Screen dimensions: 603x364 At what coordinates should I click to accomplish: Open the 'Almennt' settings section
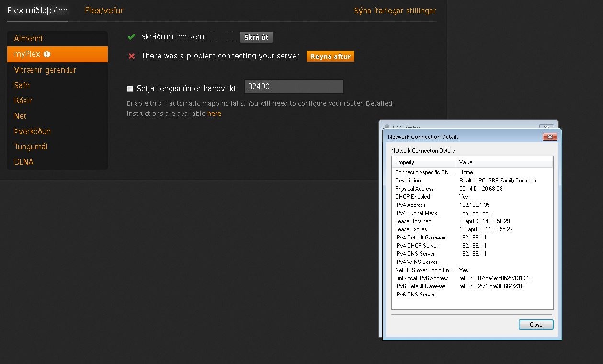tap(29, 39)
